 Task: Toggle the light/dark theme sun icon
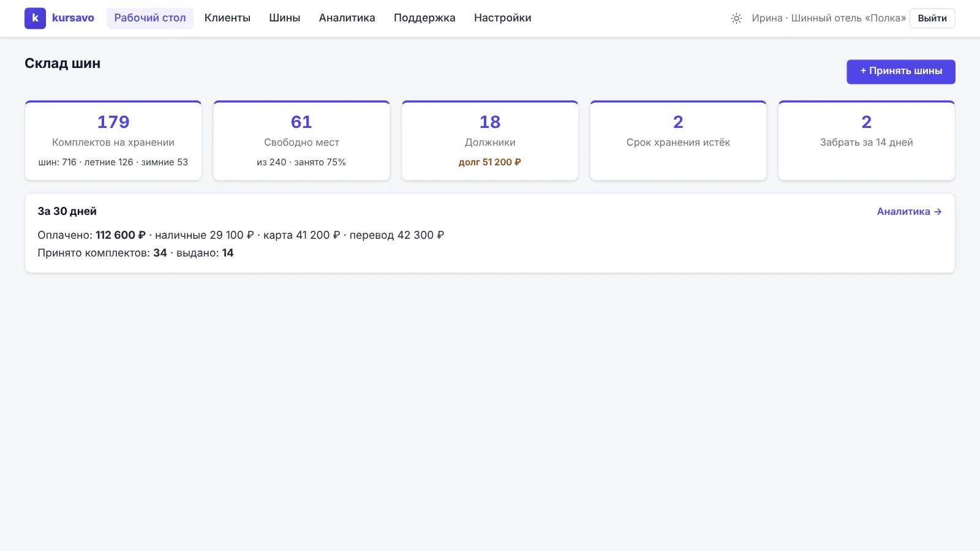click(x=736, y=18)
